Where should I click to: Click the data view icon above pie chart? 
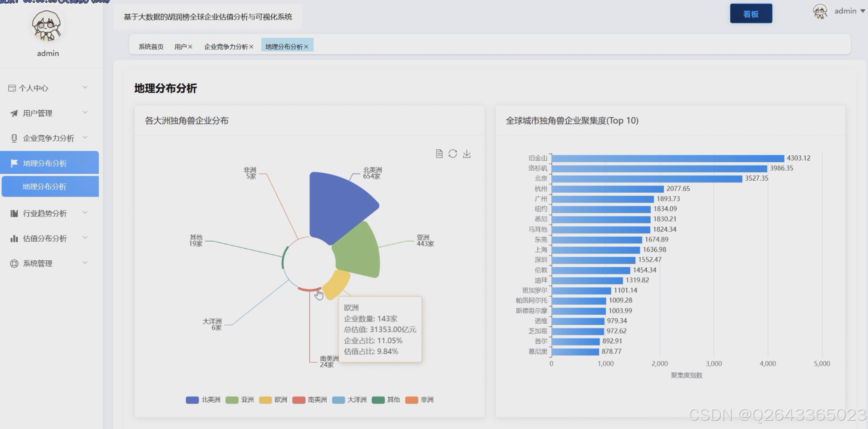coord(439,154)
